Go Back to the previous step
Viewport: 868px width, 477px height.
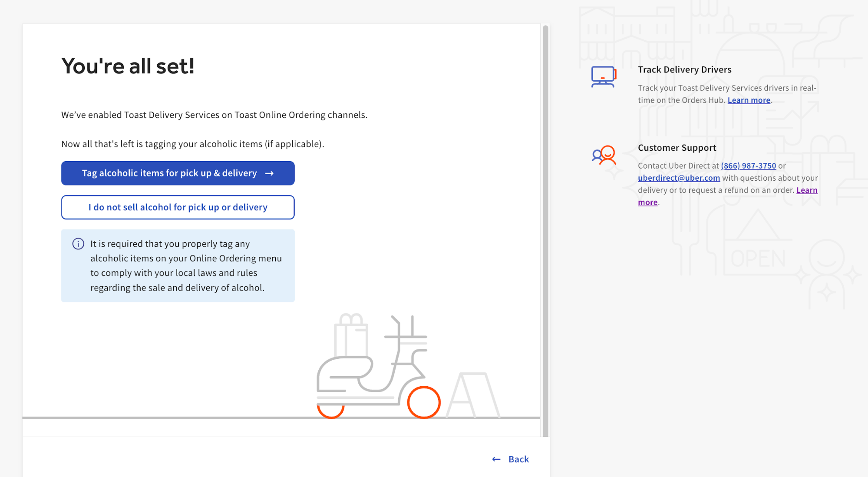(518, 459)
